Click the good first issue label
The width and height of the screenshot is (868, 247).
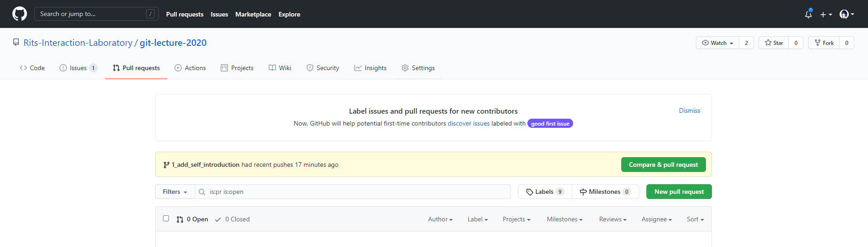[x=550, y=123]
